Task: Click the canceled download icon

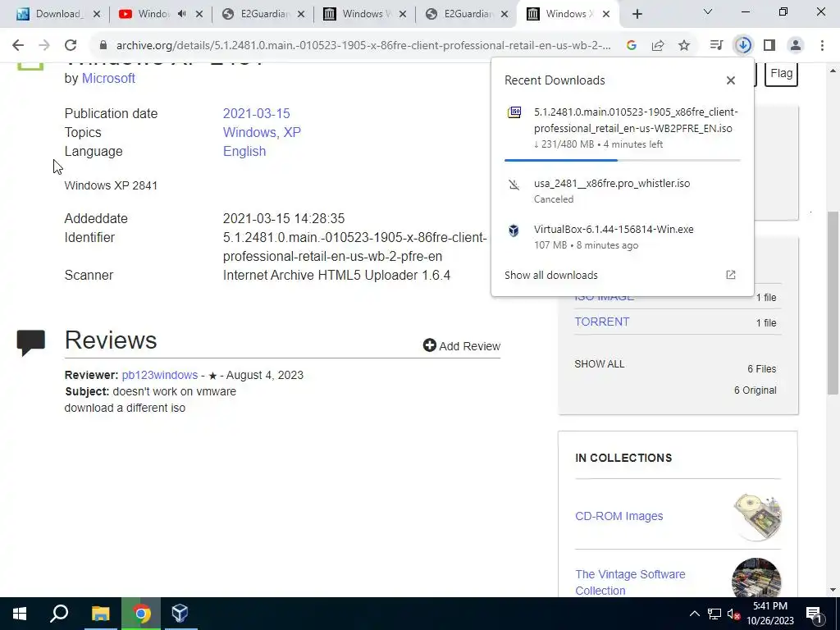Action: [x=514, y=185]
